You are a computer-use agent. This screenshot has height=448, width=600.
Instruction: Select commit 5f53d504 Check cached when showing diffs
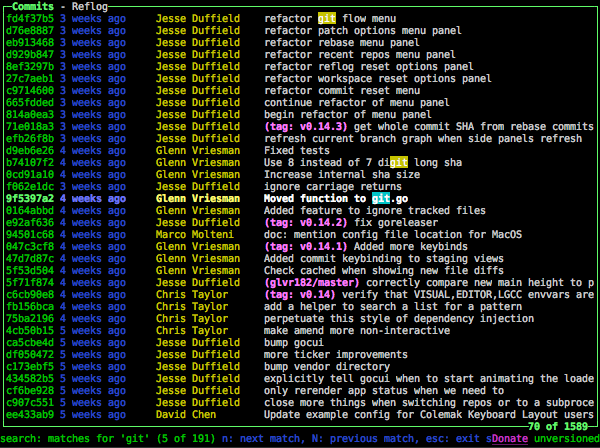point(300,270)
